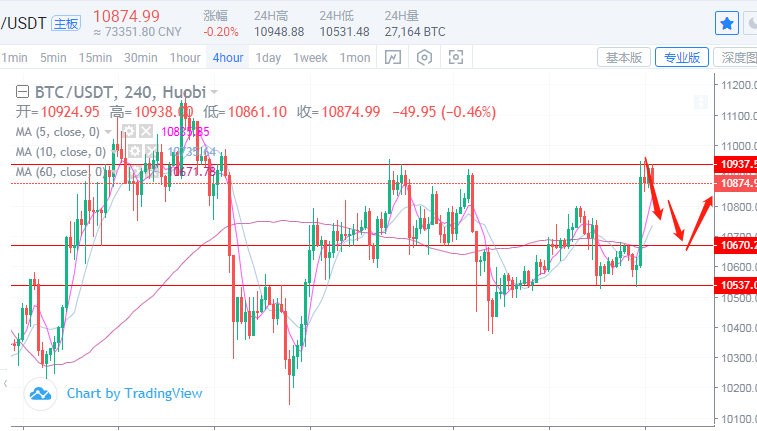Expand the MA 10 dropdown arrow
The width and height of the screenshot is (757, 431).
pyautogui.click(x=115, y=152)
